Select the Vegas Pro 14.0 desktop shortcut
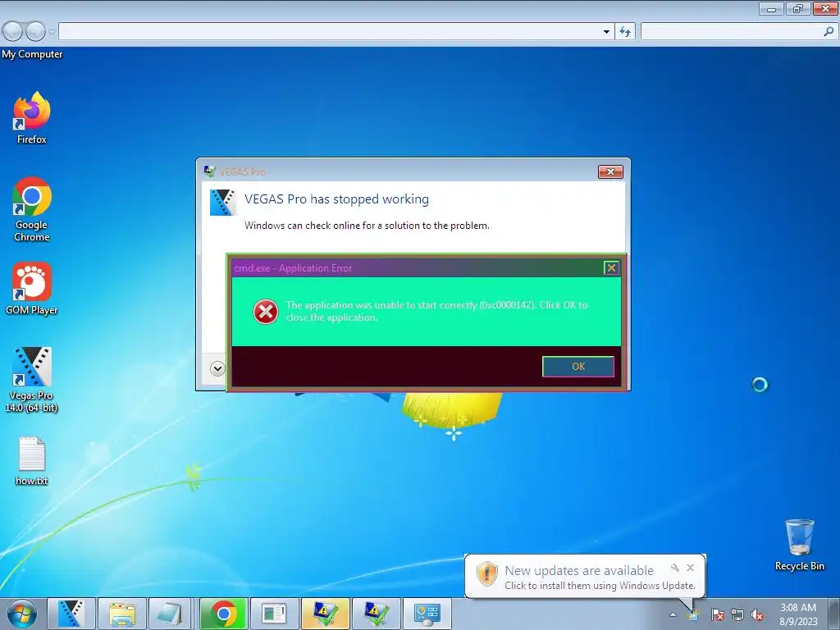The image size is (840, 630). [32, 379]
